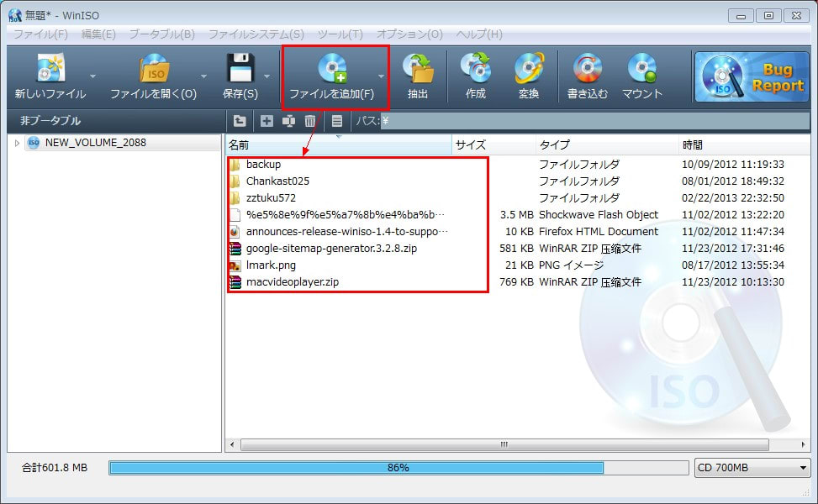This screenshot has height=504, width=818.
Task: Expand the NEW_VOLUME_2088 tree node
Action: (17, 143)
